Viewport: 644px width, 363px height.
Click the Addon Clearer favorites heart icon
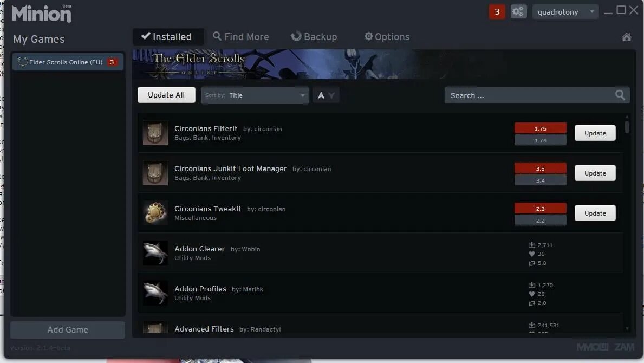coord(531,254)
